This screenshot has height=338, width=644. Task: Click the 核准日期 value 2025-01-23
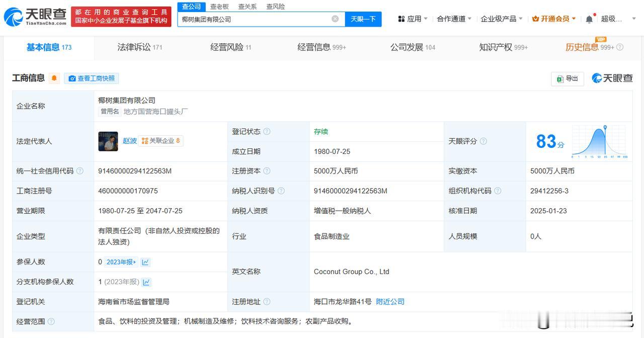click(548, 211)
